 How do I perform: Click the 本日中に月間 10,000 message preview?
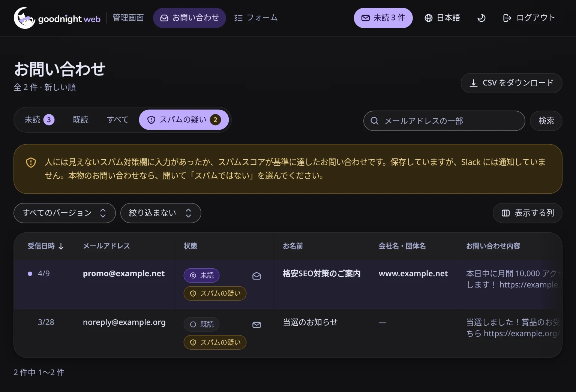click(x=514, y=279)
